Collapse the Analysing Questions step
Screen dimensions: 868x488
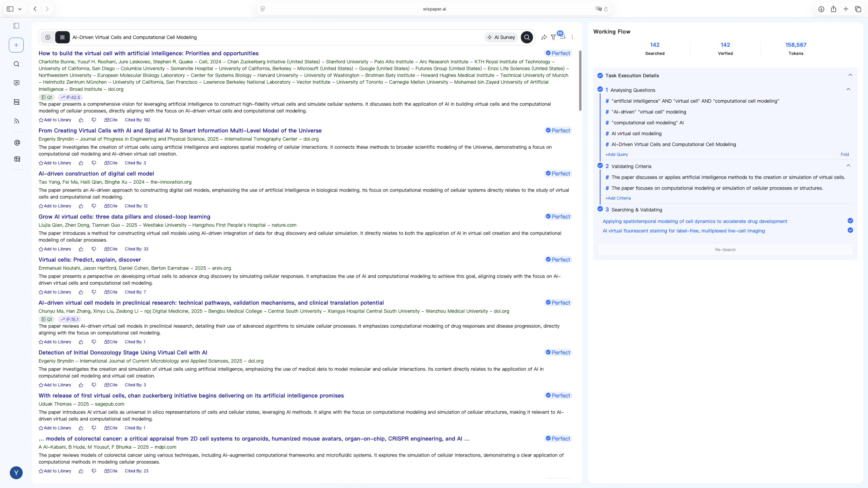tap(848, 89)
